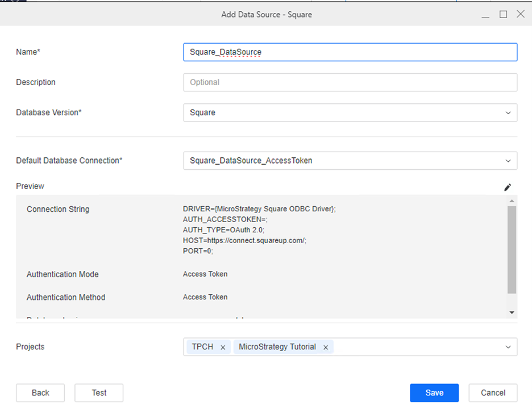Maximize the Add Data Source window
Screen dimensions: 532x418
click(503, 14)
